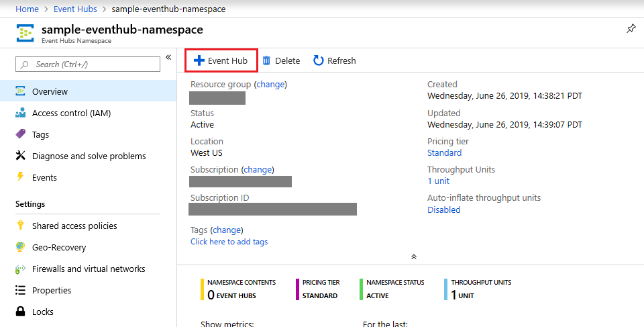Click the Firewalls network icon
Image resolution: width=644 pixels, height=327 pixels.
click(x=20, y=269)
